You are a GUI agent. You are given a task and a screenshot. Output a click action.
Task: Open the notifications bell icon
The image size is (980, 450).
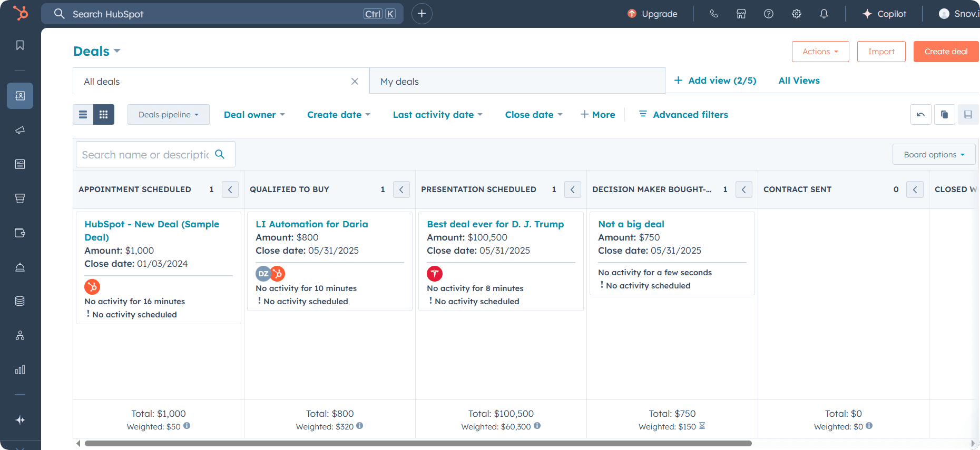[824, 14]
